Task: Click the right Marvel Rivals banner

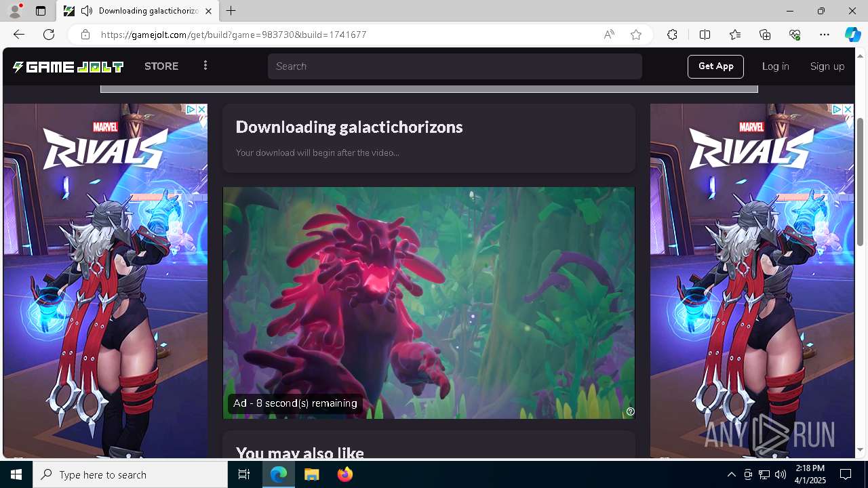Action: [752, 281]
